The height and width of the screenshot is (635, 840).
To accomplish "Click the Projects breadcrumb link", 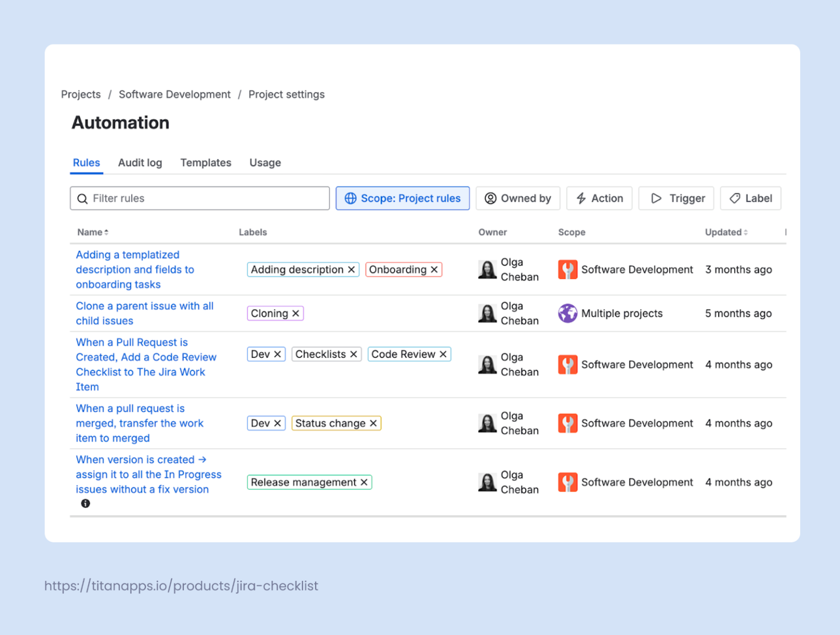I will [80, 94].
